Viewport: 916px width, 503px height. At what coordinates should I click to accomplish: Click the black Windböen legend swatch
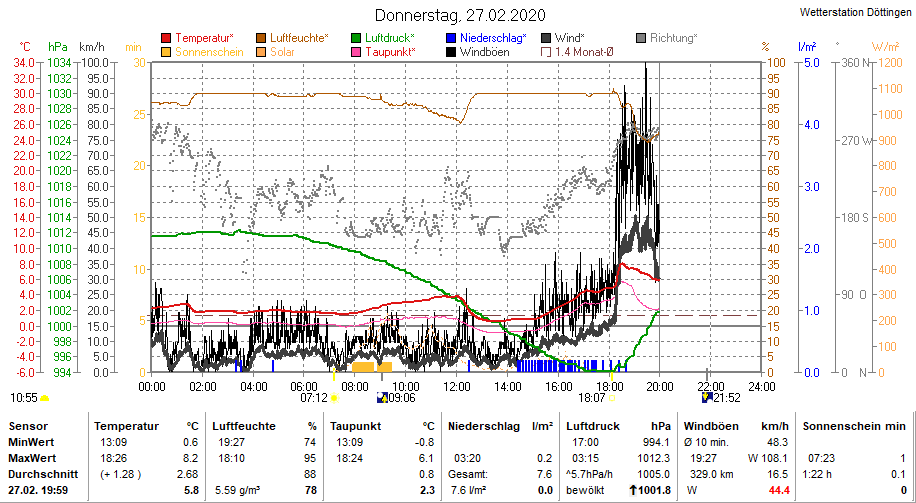pyautogui.click(x=452, y=52)
